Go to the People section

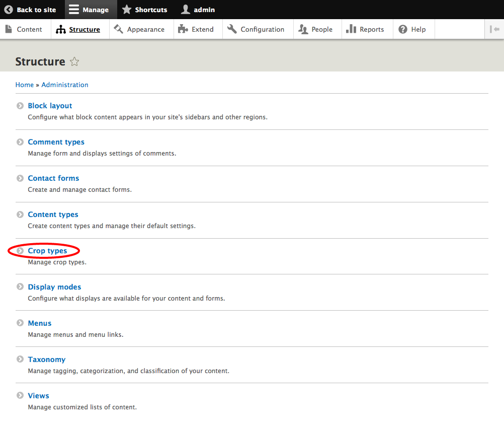point(316,30)
